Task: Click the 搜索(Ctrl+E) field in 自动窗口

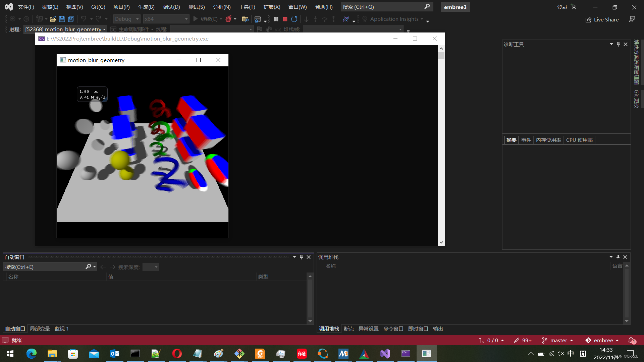Action: [44, 267]
